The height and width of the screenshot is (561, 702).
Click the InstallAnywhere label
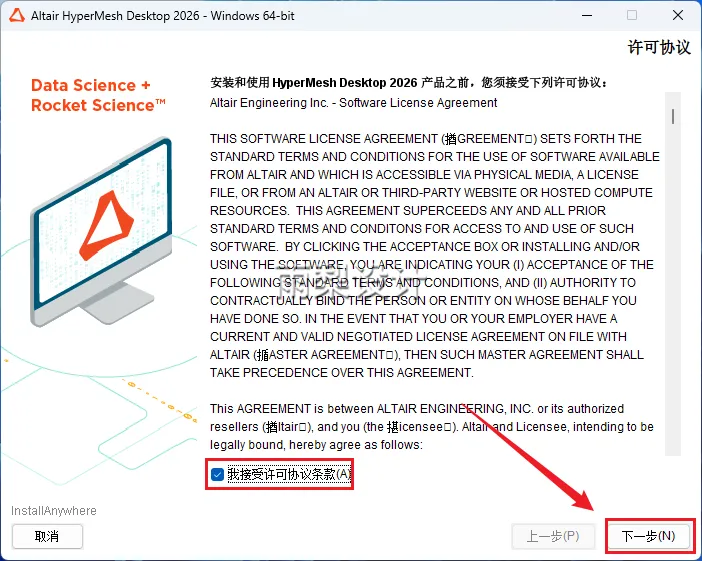click(54, 511)
